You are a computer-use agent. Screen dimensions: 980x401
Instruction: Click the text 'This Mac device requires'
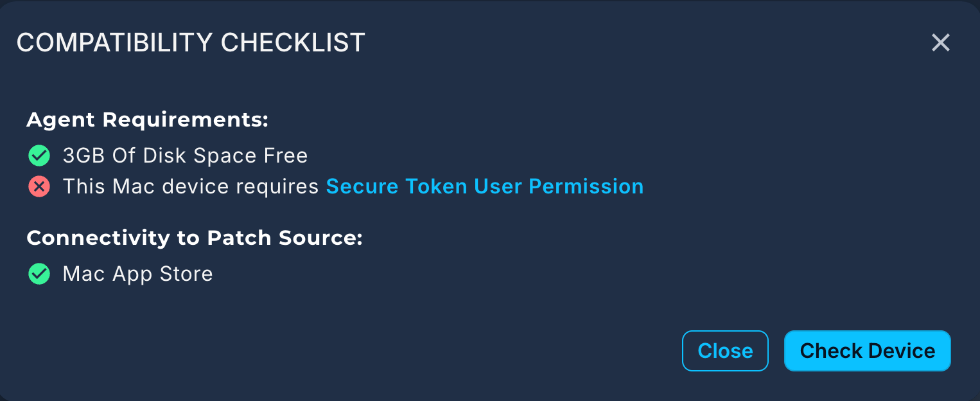tap(191, 186)
